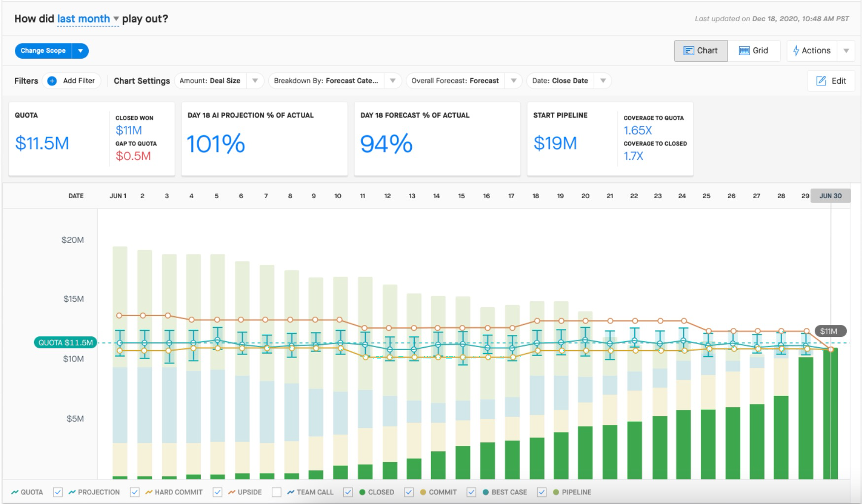Enable the Team Call series checkbox
Viewport: 862px width, 504px height.
pos(277,492)
